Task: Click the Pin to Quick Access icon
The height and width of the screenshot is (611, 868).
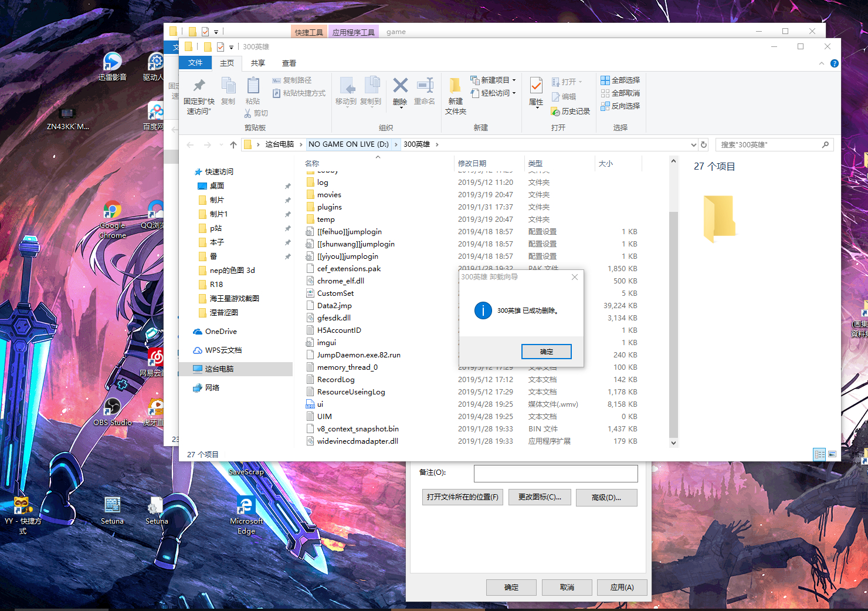Action: tap(199, 86)
